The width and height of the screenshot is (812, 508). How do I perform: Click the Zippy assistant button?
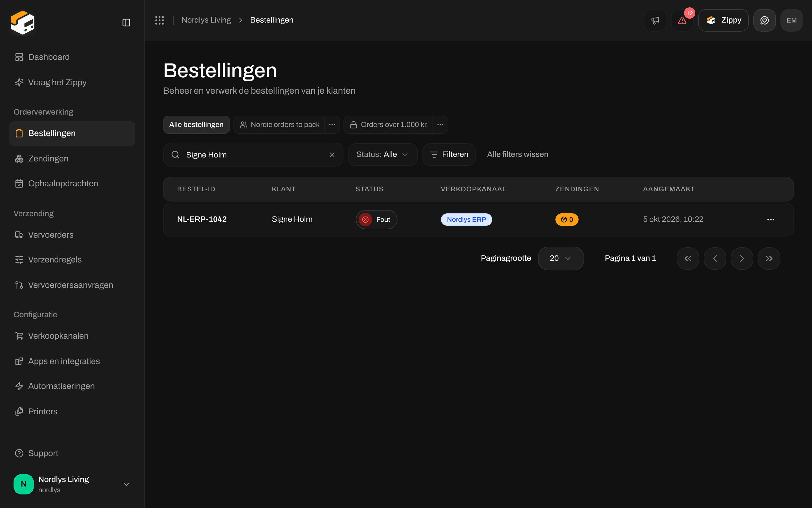click(x=723, y=20)
